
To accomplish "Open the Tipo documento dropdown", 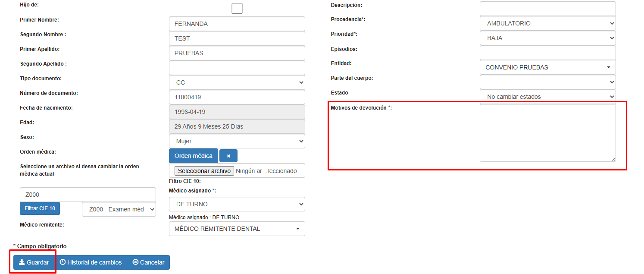I will coord(237,82).
